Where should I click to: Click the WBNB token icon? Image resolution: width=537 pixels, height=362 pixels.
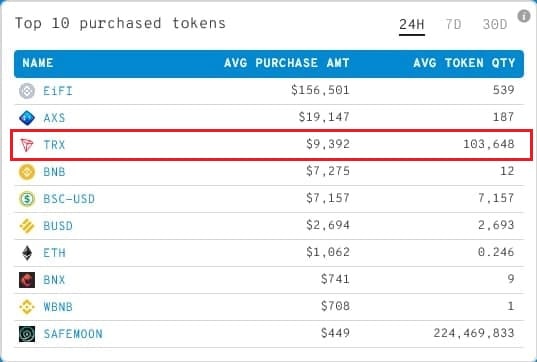point(27,307)
